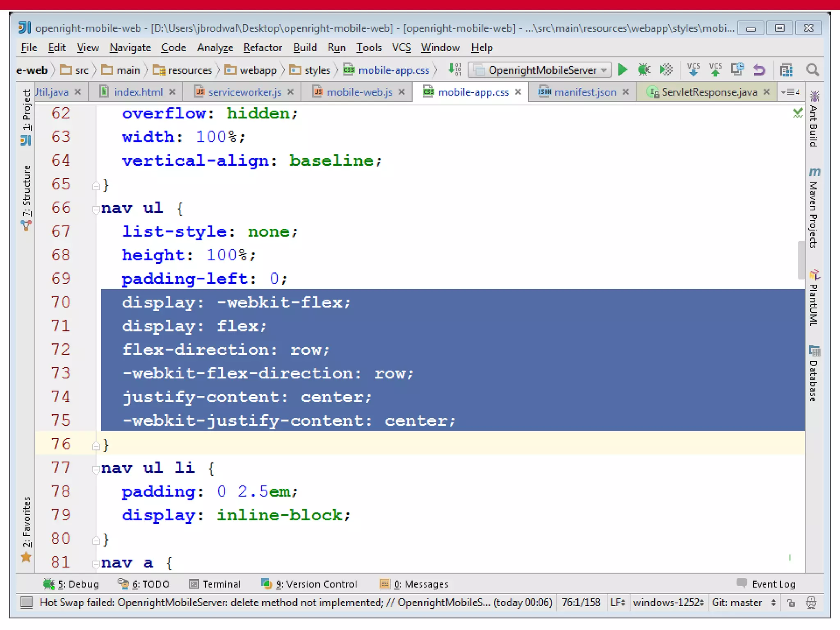This screenshot has height=630, width=840.
Task: Run with coverage icon
Action: pyautogui.click(x=666, y=70)
